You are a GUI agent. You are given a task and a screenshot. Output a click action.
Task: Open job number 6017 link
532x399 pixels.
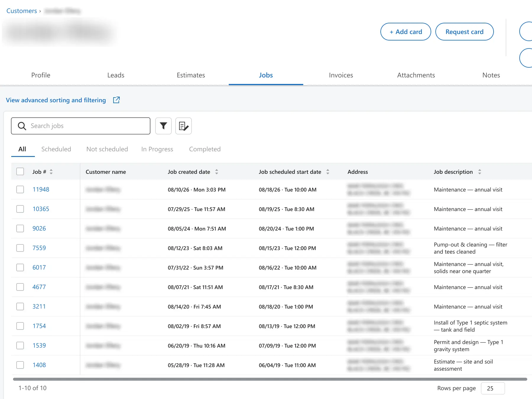pos(39,267)
